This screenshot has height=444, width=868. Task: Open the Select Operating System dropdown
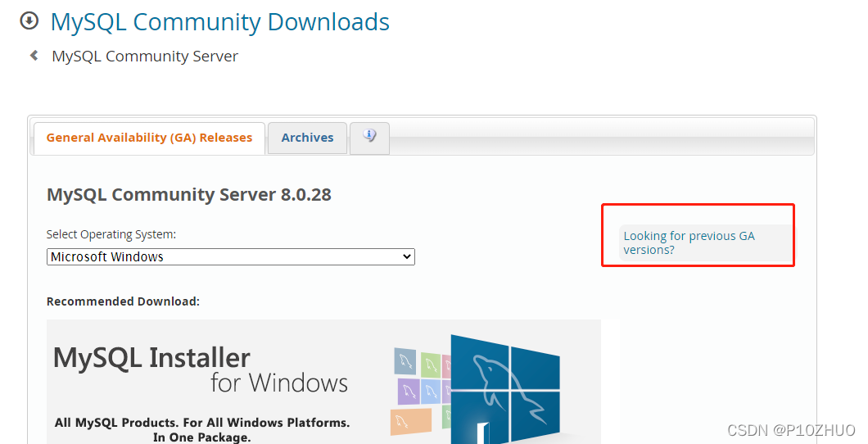click(231, 257)
